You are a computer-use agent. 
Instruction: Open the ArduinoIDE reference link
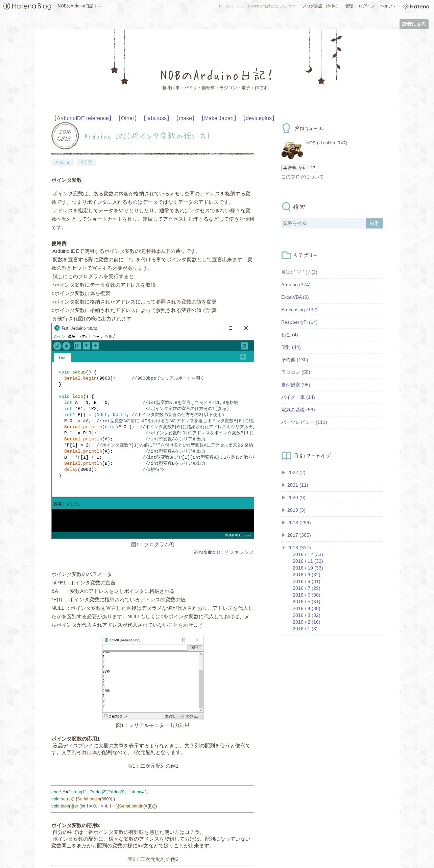82,118
